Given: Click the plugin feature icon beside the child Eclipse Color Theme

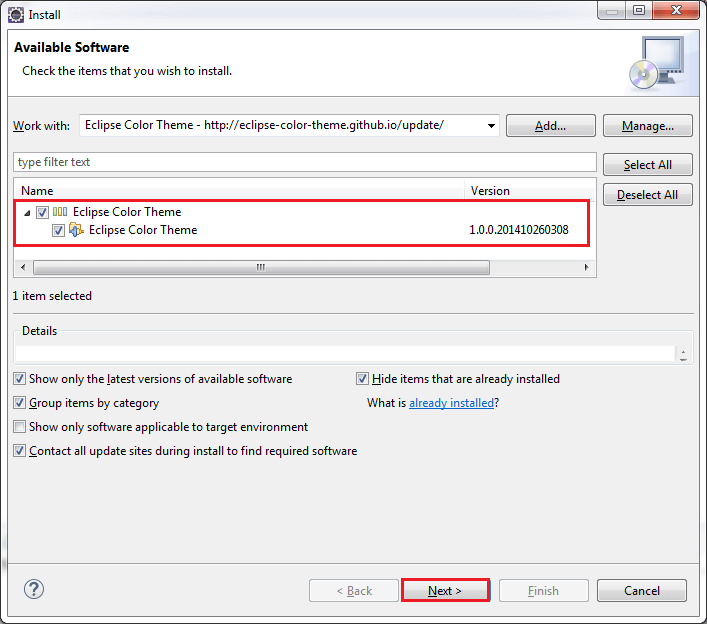Looking at the screenshot, I should (x=76, y=229).
